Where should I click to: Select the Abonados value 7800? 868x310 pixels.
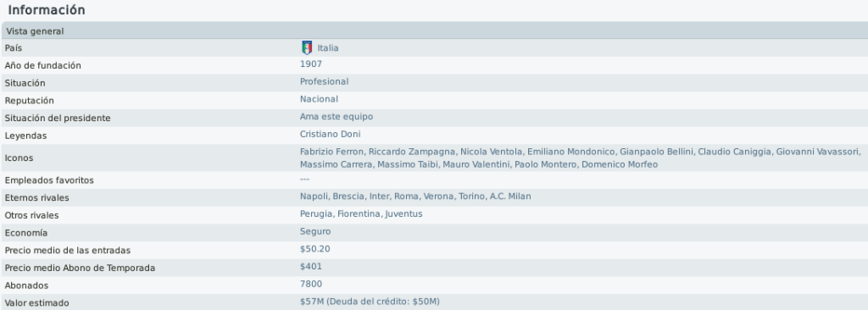(x=311, y=284)
